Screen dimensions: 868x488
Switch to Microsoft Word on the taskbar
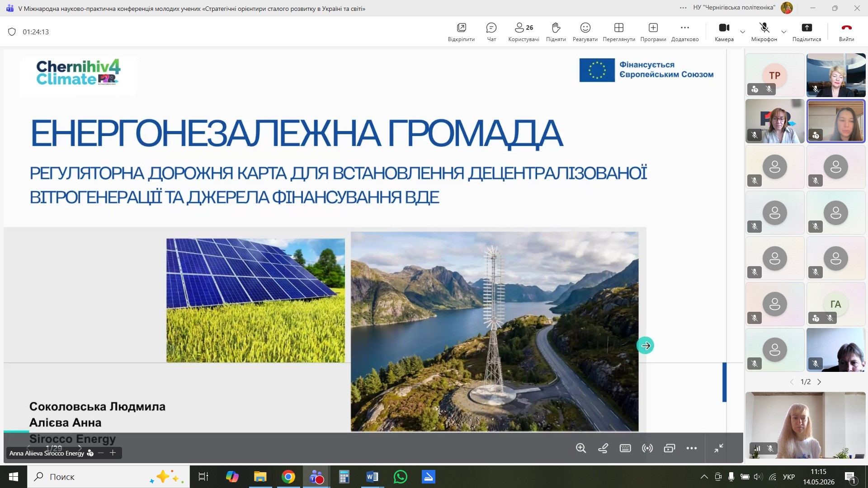372,477
